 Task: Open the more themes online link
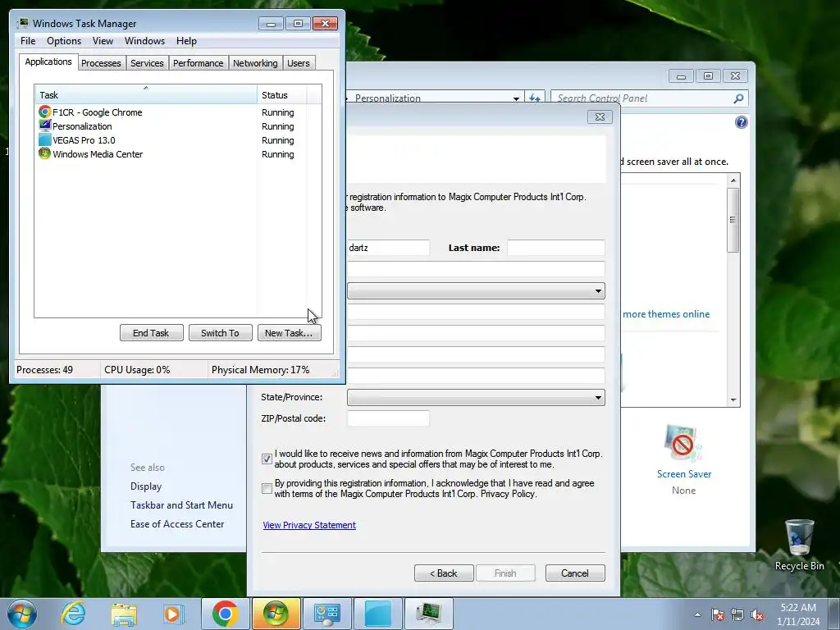click(666, 314)
